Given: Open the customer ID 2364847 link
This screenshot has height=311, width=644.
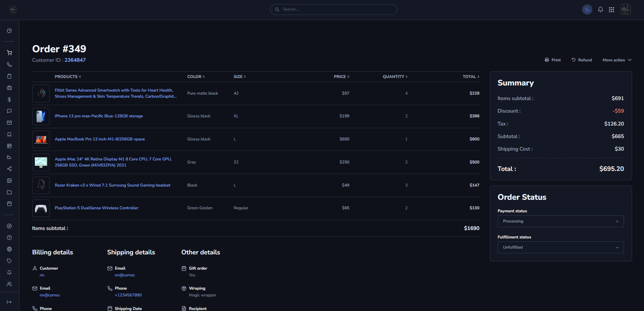Looking at the screenshot, I should pyautogui.click(x=75, y=60).
